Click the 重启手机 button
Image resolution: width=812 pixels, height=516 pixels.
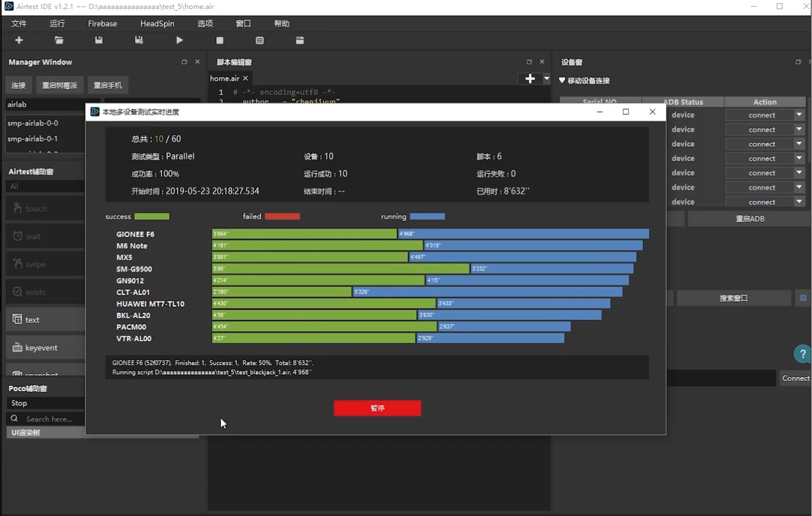point(108,85)
